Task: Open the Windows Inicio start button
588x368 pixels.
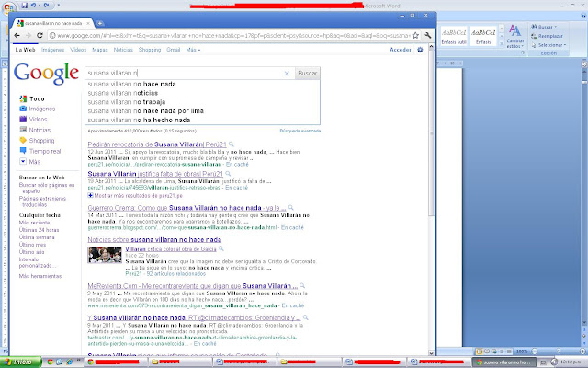Action: [20, 362]
